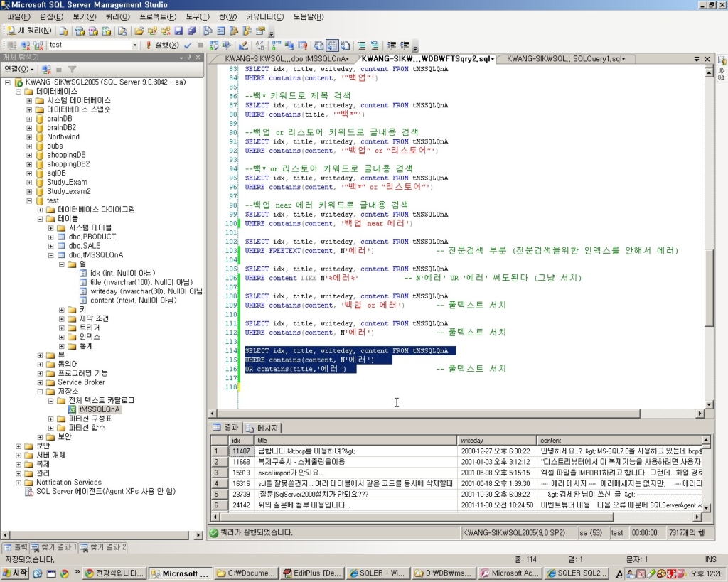Click the Results to Grid icon

pyautogui.click(x=332, y=45)
